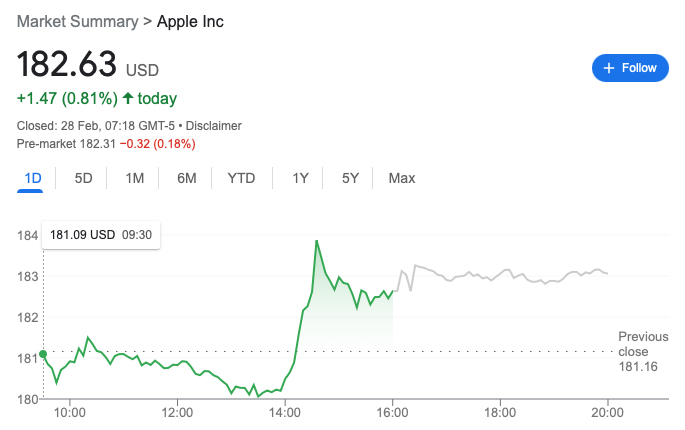Select the 6M range tab

186,179
